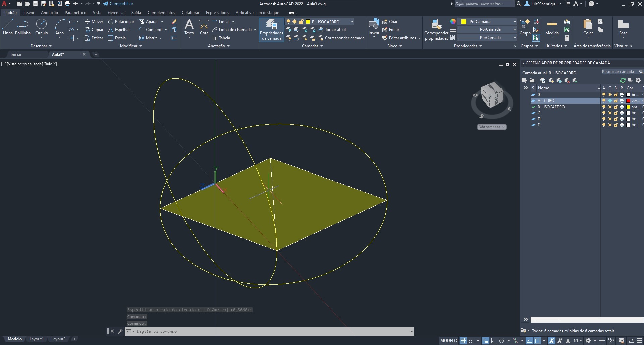The width and height of the screenshot is (644, 345).
Task: Select the Cota dimension tool
Action: tap(204, 27)
